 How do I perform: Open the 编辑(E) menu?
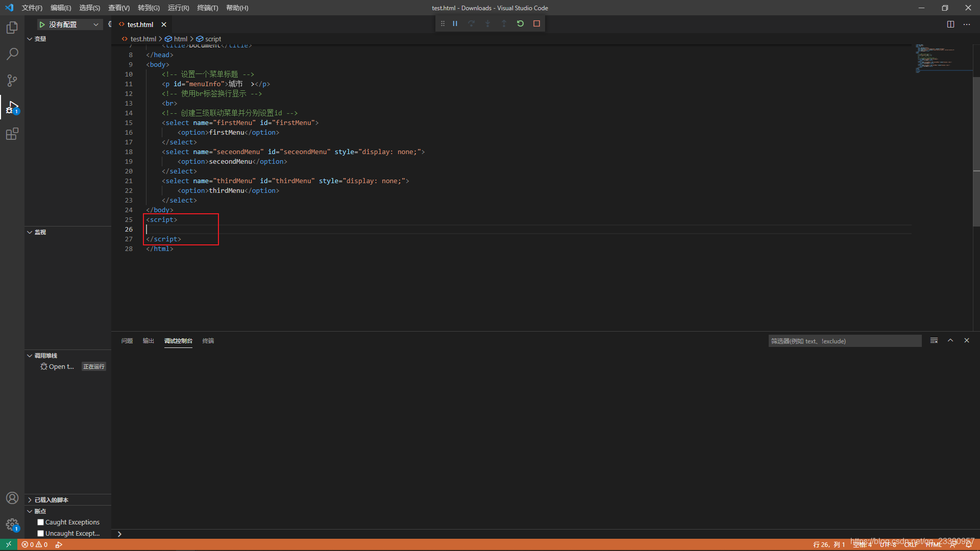[x=61, y=8]
